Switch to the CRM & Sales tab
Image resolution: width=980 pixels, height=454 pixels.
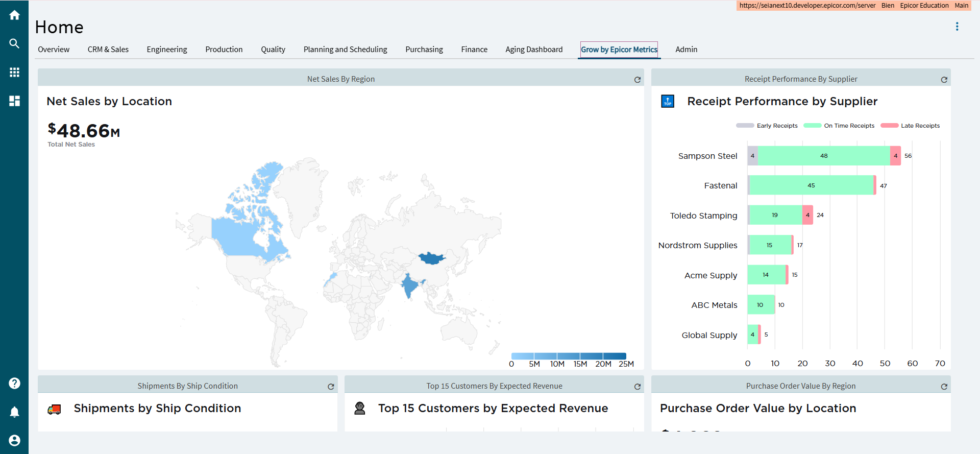tap(108, 50)
